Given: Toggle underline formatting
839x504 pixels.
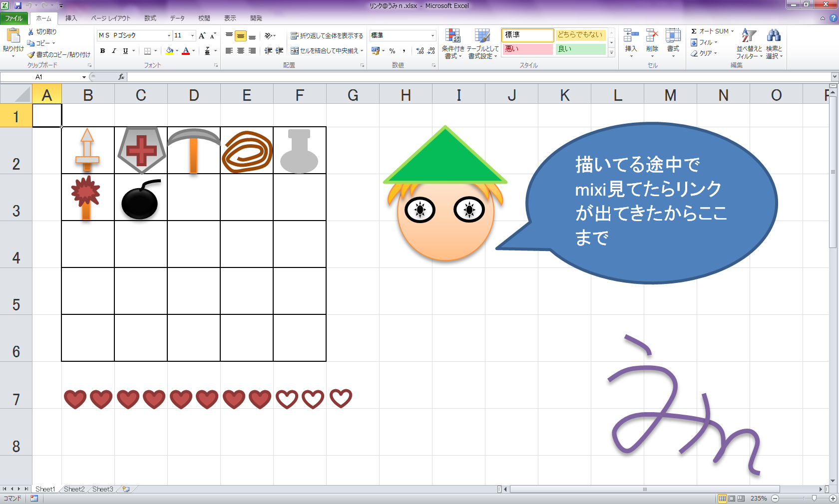Looking at the screenshot, I should (x=125, y=50).
